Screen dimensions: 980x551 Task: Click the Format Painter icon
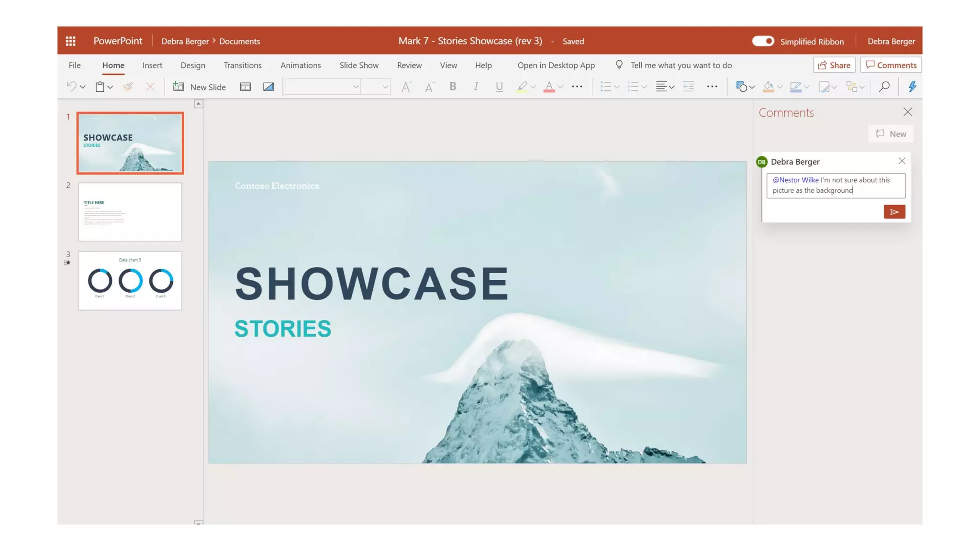click(x=127, y=87)
